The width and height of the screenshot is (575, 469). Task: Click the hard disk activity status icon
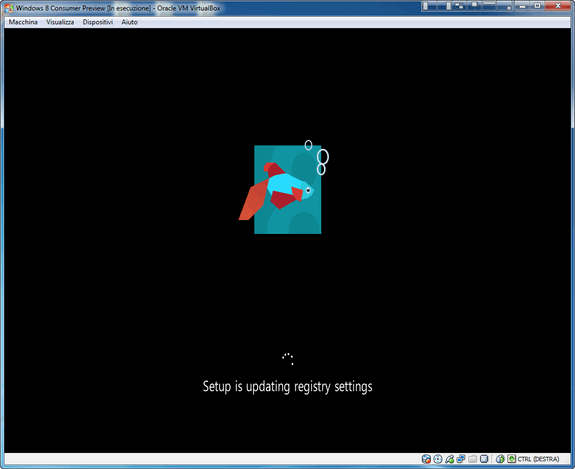(426, 459)
